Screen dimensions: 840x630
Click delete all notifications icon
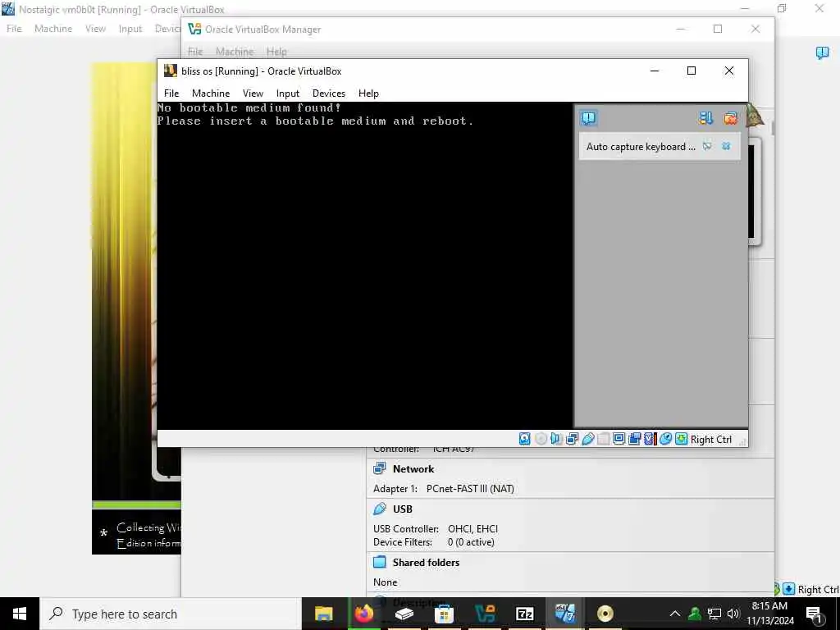click(730, 118)
